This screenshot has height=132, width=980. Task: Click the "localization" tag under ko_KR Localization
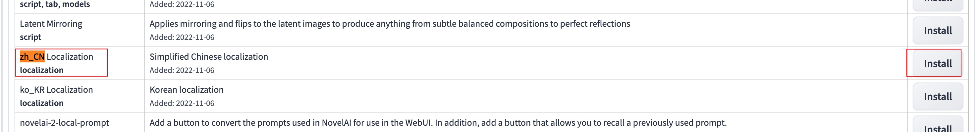click(42, 103)
